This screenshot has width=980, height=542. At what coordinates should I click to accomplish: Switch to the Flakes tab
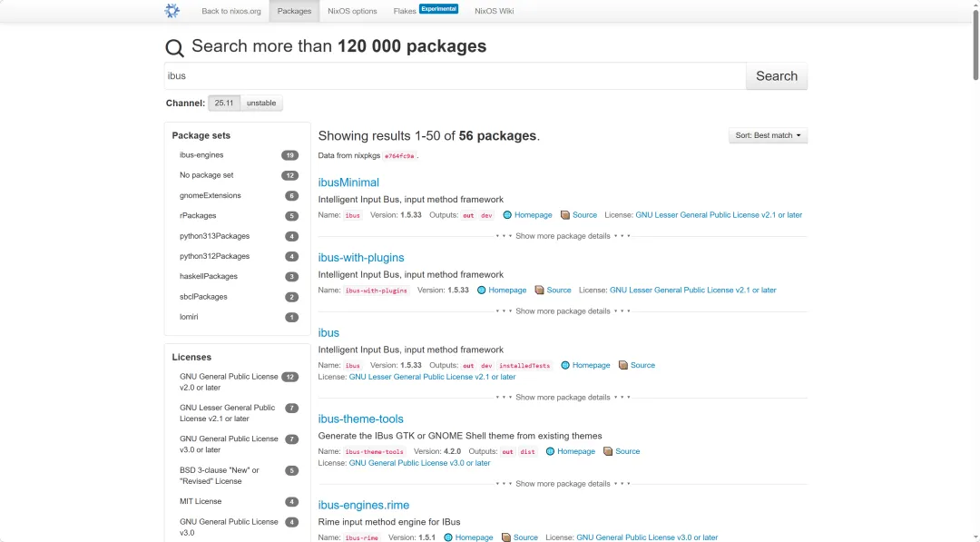pos(405,11)
